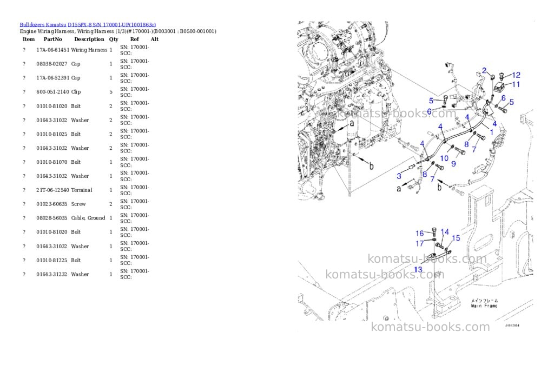Click callout number 9 in diagram
The image size is (554, 392).
click(454, 163)
